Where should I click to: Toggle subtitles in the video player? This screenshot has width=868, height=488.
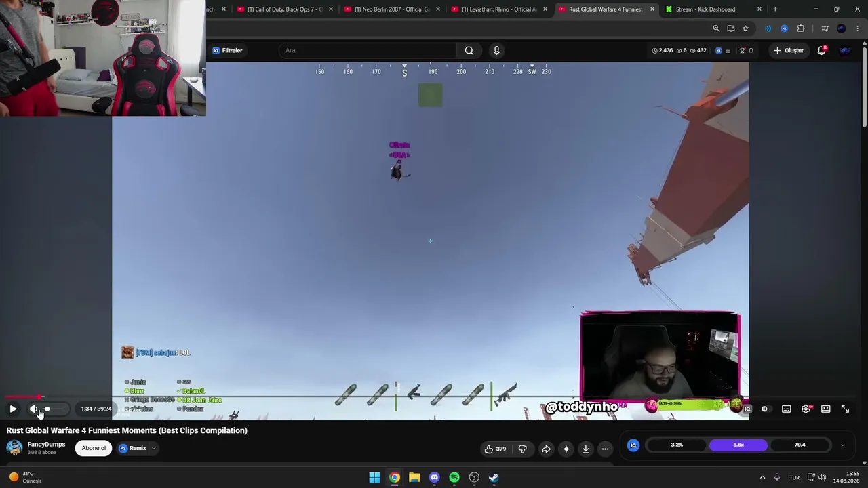tap(786, 409)
